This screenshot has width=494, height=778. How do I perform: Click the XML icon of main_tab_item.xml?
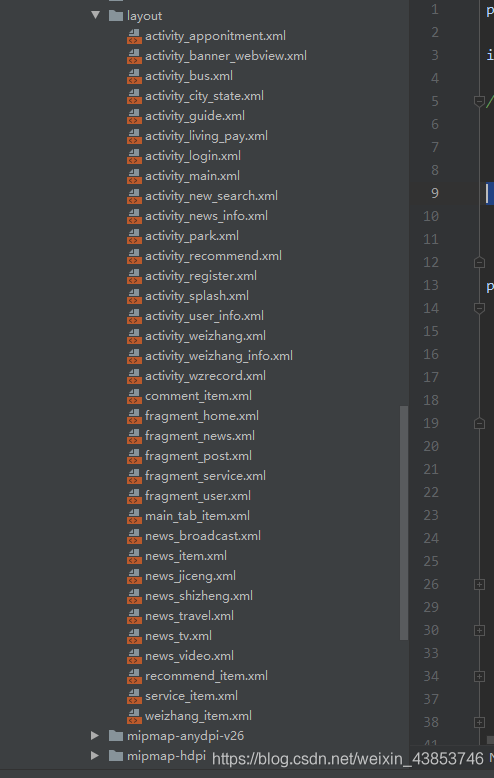tap(134, 516)
